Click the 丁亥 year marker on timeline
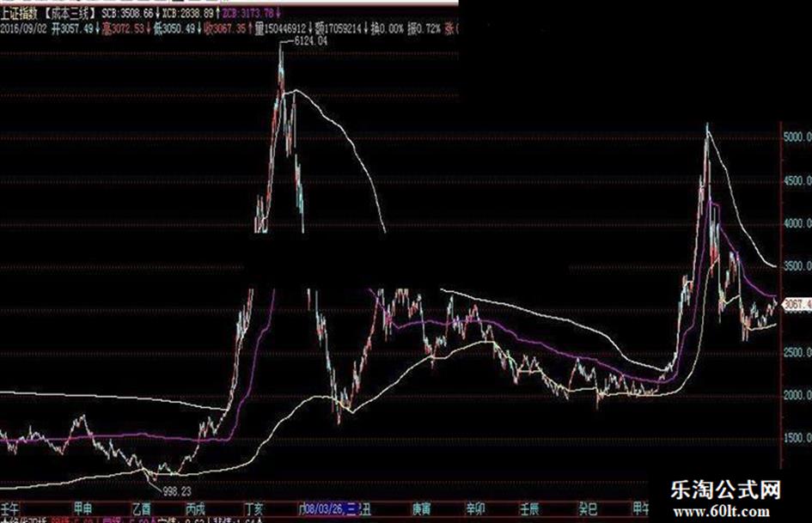Screen dimensions: 812x523 click(x=253, y=509)
